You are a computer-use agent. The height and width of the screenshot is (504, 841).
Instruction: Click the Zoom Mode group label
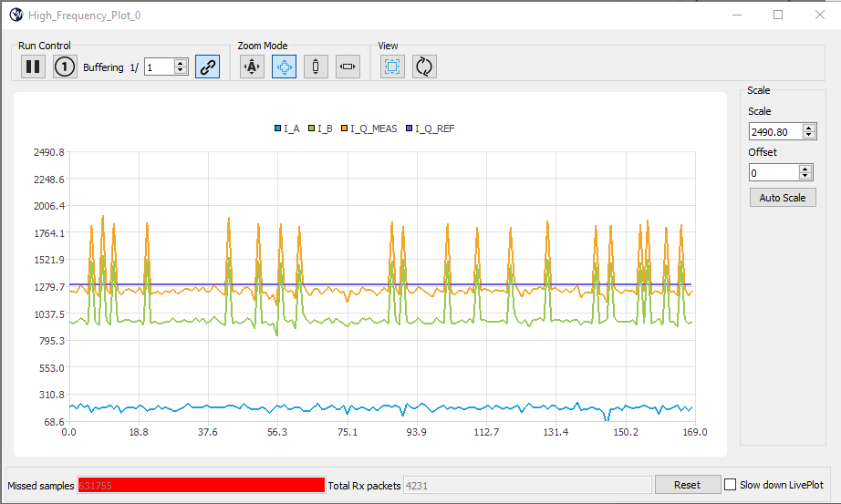click(263, 46)
